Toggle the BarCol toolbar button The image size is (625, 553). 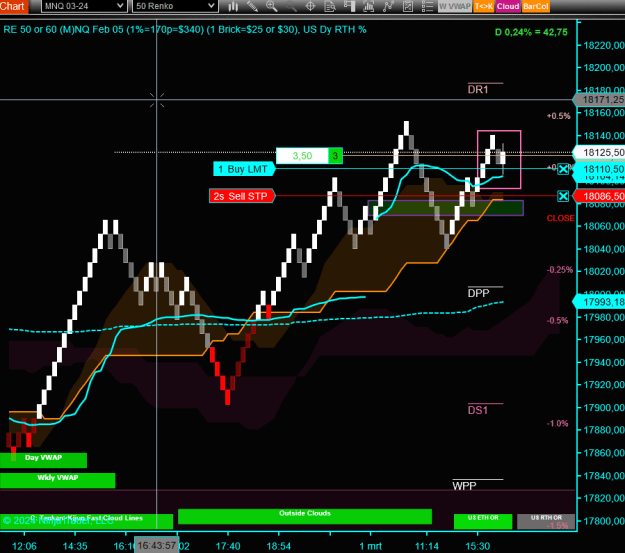point(536,6)
